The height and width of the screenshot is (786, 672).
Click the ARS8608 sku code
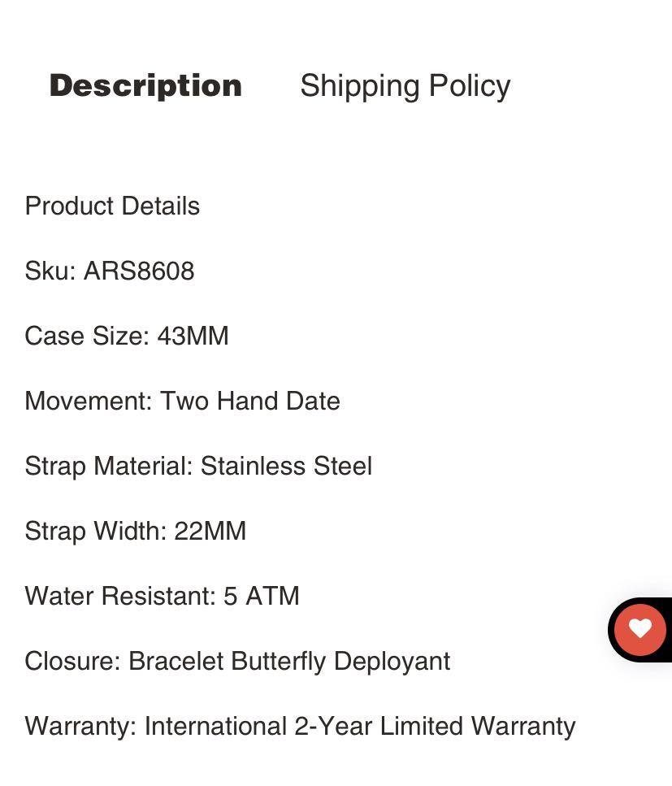139,271
